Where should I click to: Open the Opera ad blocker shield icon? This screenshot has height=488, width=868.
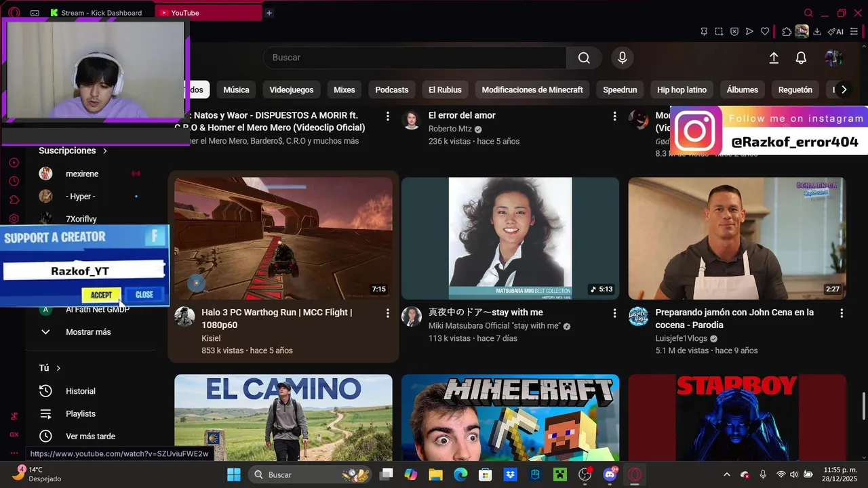[734, 31]
